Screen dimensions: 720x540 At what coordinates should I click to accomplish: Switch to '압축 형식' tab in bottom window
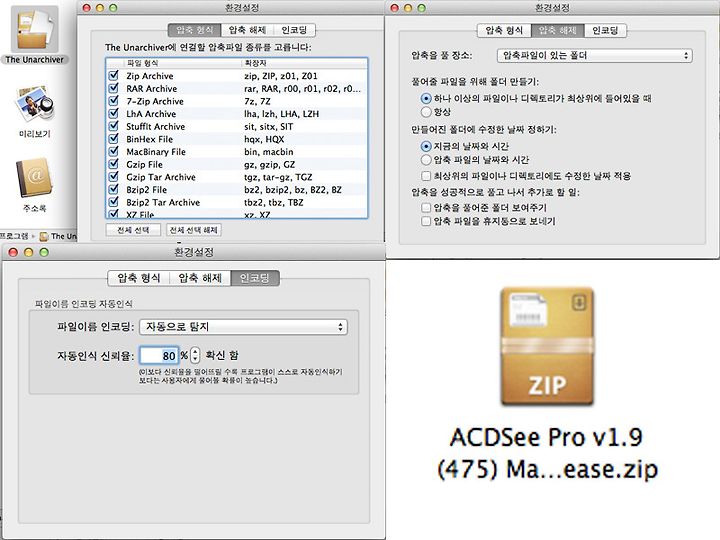pyautogui.click(x=139, y=278)
